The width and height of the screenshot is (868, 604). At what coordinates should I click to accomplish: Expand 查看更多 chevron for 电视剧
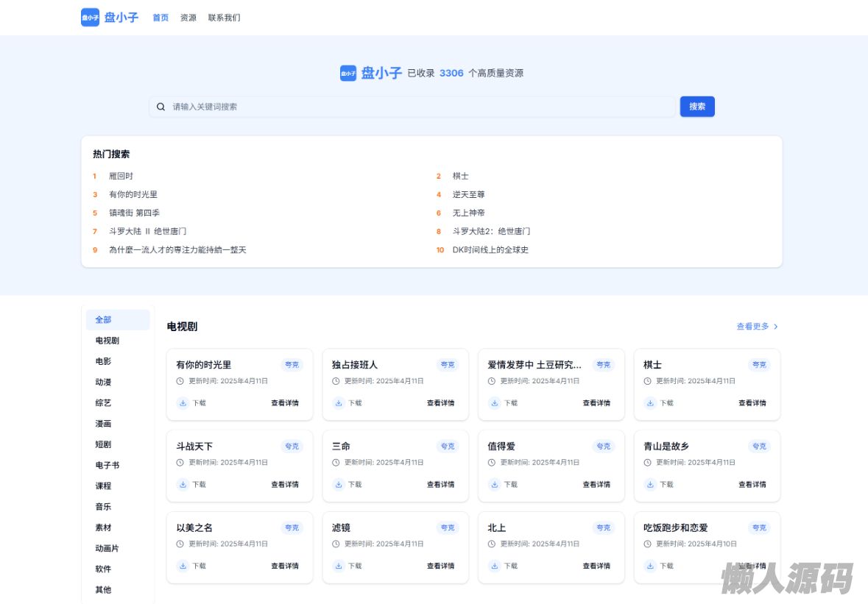(775, 327)
